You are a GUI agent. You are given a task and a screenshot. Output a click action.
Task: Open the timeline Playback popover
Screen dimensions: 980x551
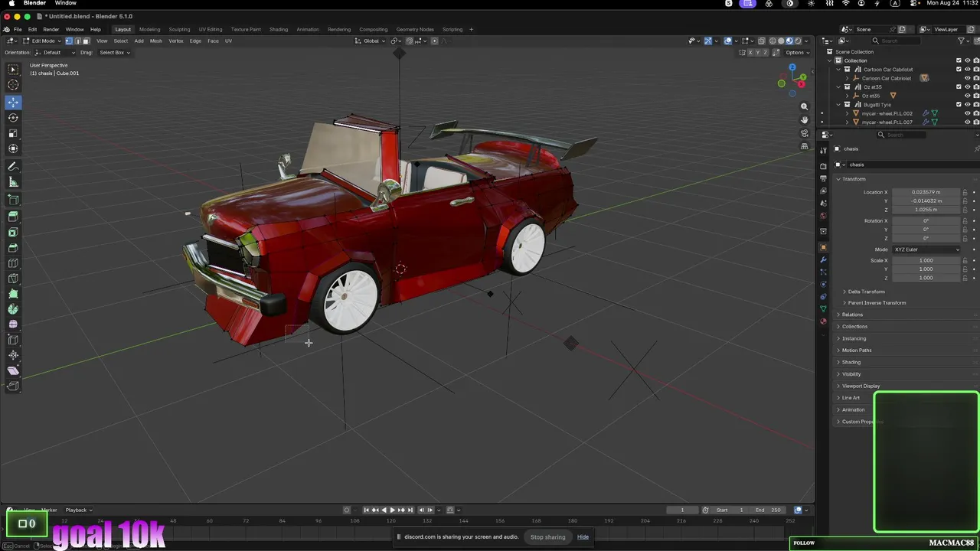tap(78, 510)
